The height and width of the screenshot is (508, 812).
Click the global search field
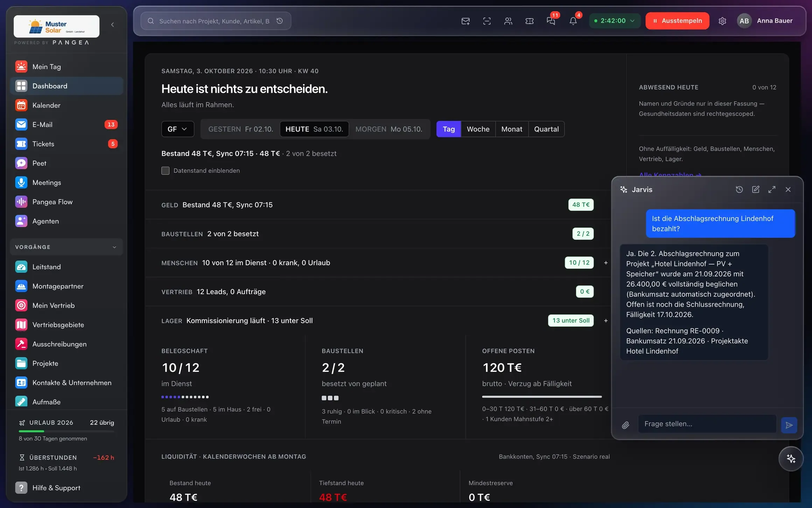coord(216,21)
